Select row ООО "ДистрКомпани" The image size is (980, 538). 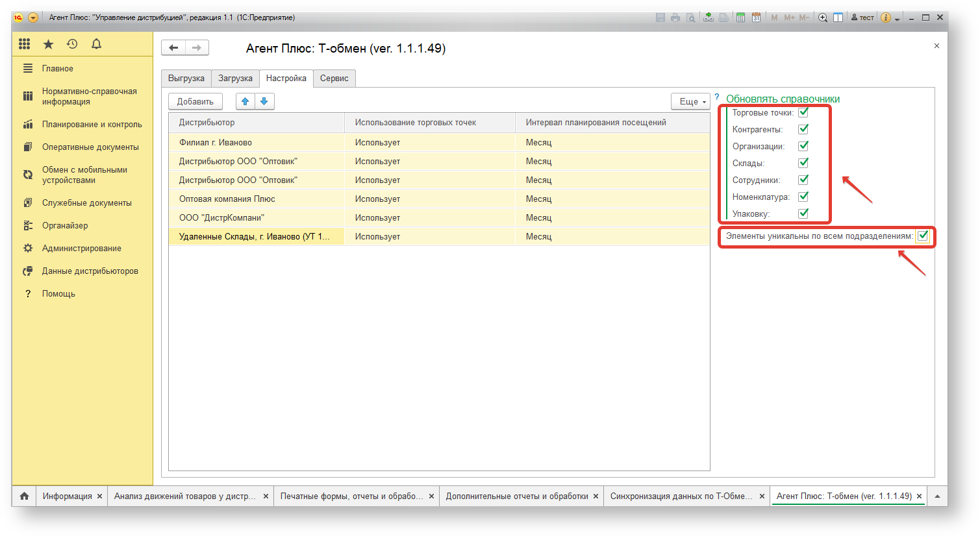coord(439,217)
